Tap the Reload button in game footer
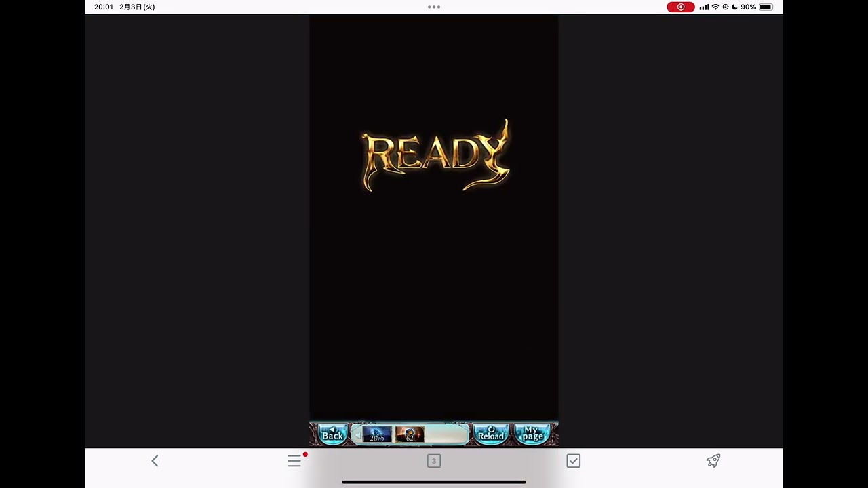This screenshot has height=488, width=868. pyautogui.click(x=491, y=434)
